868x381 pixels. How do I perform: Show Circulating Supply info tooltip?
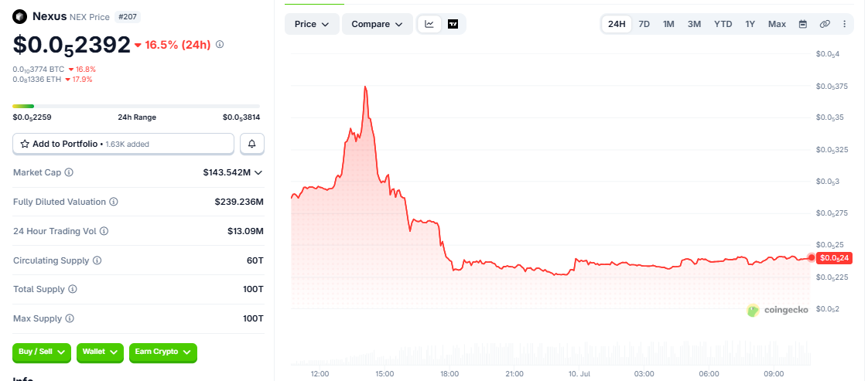97,260
